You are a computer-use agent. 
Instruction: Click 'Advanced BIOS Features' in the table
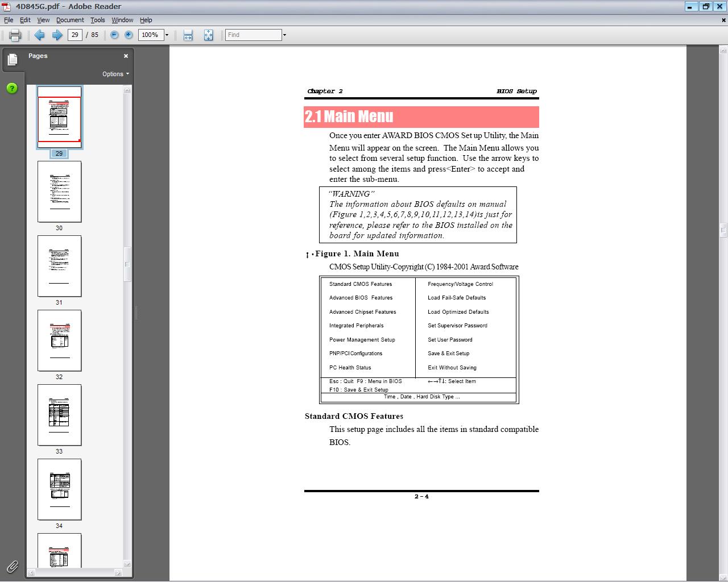point(361,298)
